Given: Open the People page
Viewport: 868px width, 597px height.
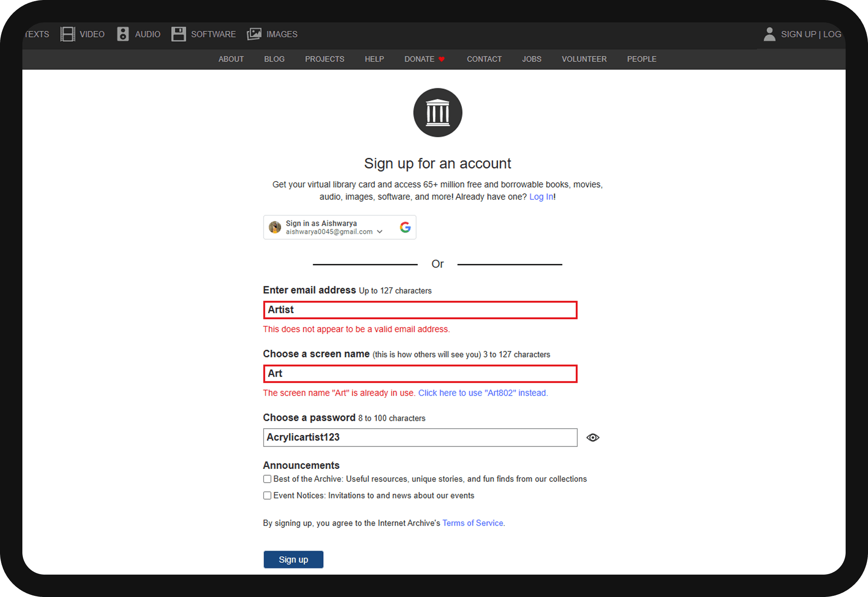Looking at the screenshot, I should coord(641,59).
